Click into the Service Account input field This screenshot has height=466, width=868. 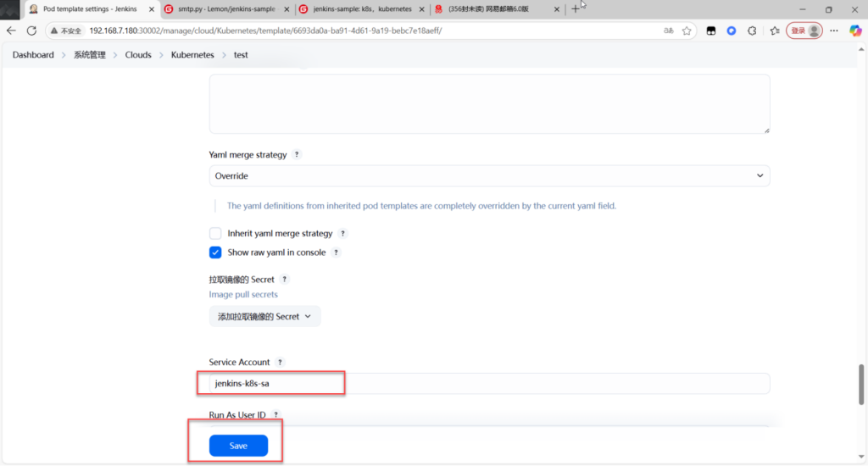[x=489, y=384]
